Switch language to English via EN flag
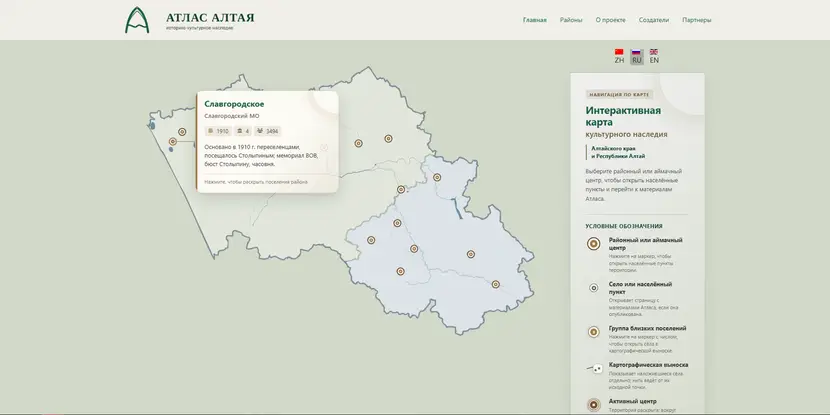The image size is (830, 415). [x=654, y=56]
